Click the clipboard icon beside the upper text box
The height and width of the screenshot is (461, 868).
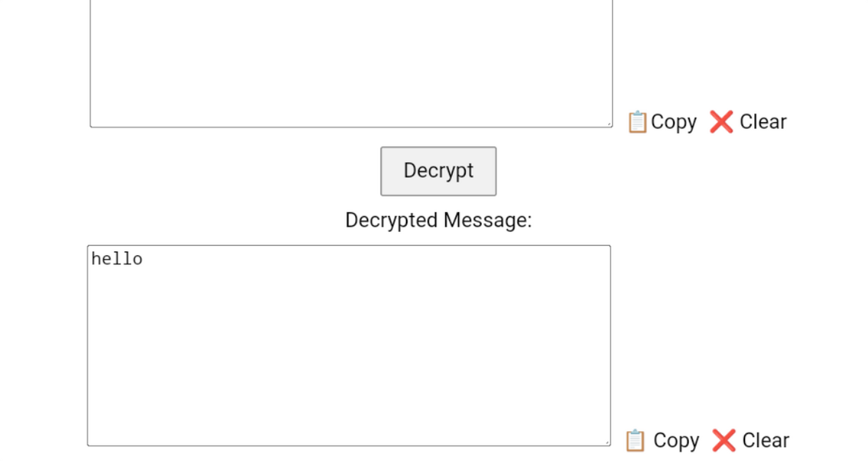tap(637, 121)
